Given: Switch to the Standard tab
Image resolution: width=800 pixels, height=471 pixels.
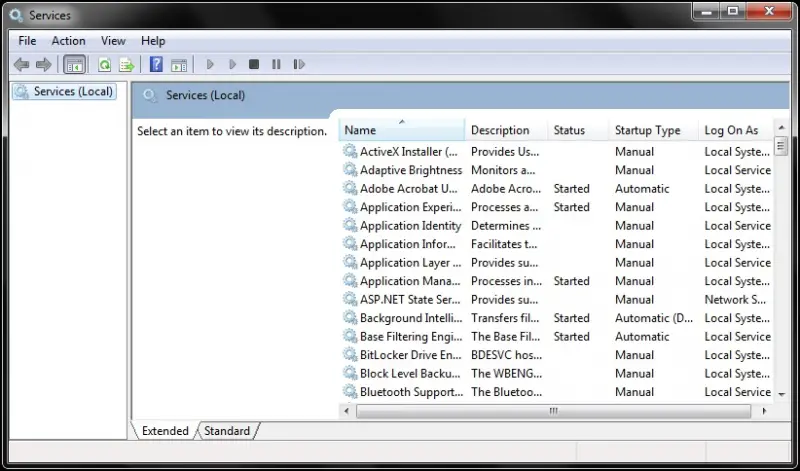Looking at the screenshot, I should 227,431.
